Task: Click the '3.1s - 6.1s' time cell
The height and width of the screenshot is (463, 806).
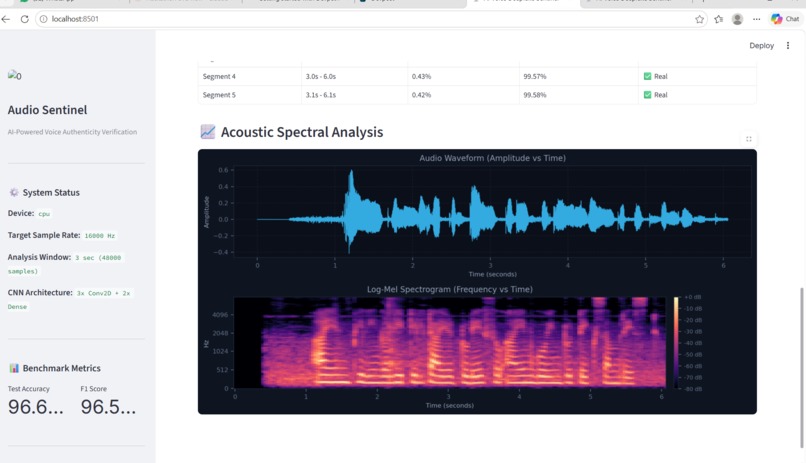Action: point(321,95)
